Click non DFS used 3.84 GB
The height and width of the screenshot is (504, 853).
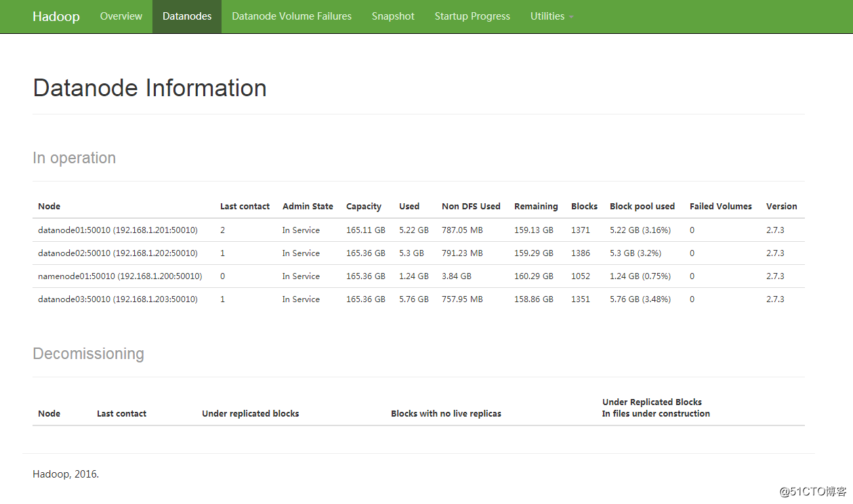pos(457,276)
